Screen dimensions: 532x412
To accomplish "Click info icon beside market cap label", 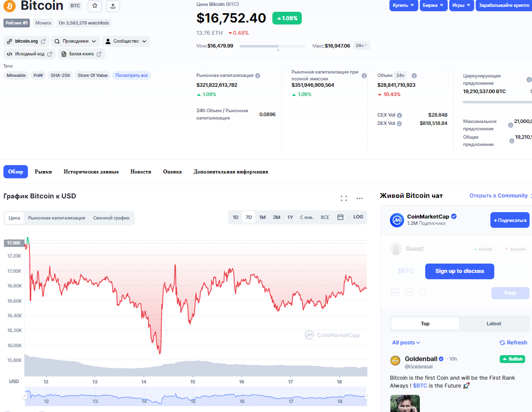I will click(258, 75).
